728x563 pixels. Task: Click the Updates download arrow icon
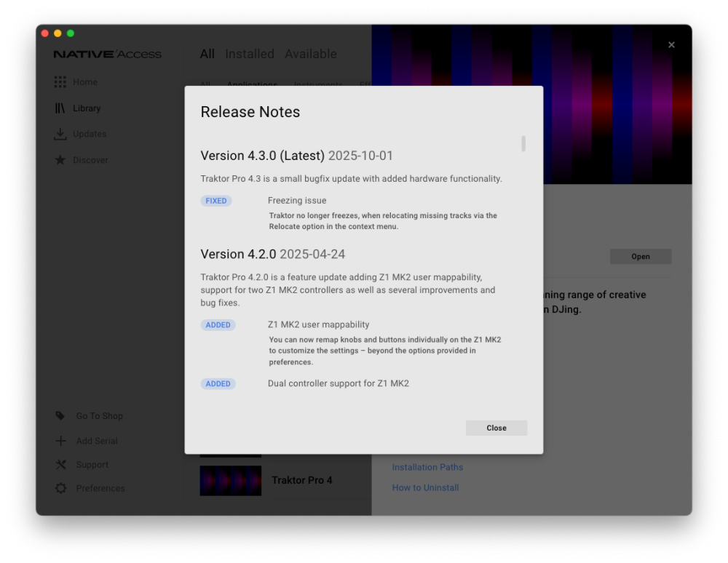[x=60, y=134]
